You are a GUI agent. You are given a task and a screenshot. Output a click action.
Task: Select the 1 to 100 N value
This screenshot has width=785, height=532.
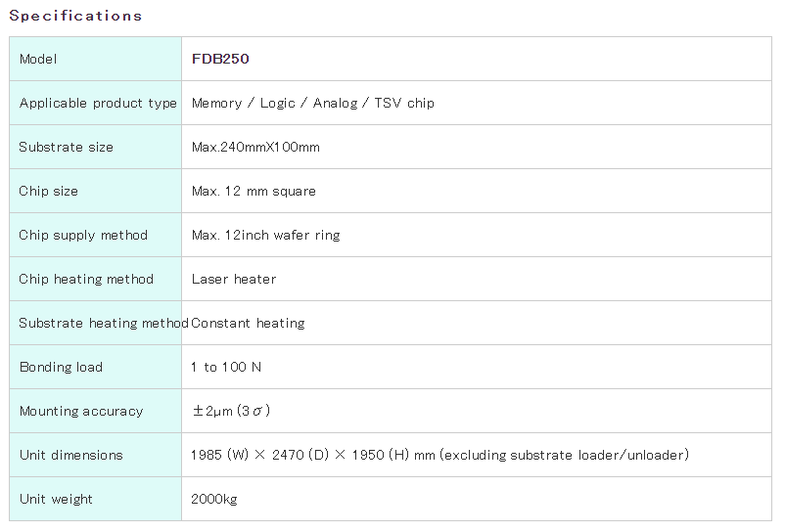[226, 367]
